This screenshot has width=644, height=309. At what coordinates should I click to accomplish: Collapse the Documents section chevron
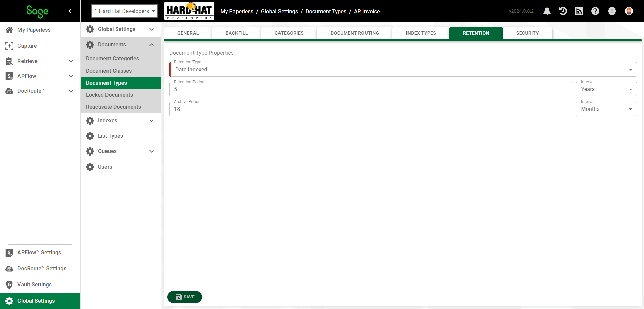point(152,45)
